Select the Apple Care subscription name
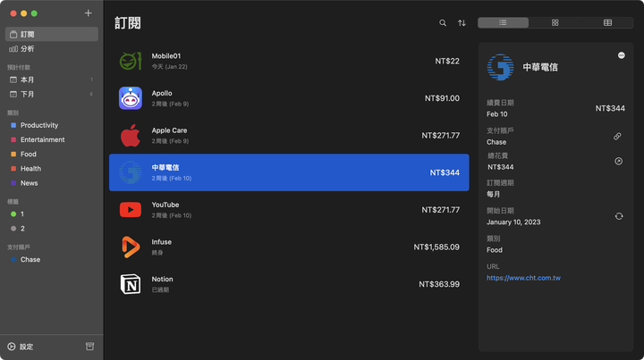The image size is (644, 360). point(169,130)
